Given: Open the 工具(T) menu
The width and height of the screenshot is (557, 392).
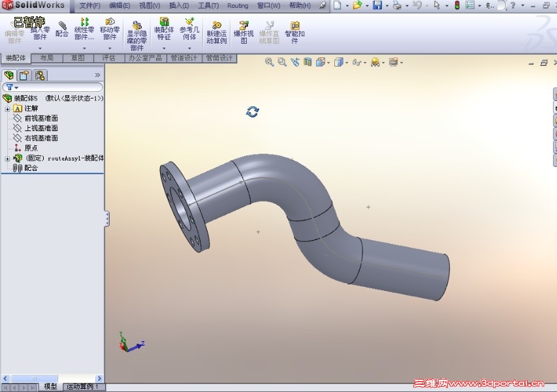Looking at the screenshot, I should click(208, 6).
